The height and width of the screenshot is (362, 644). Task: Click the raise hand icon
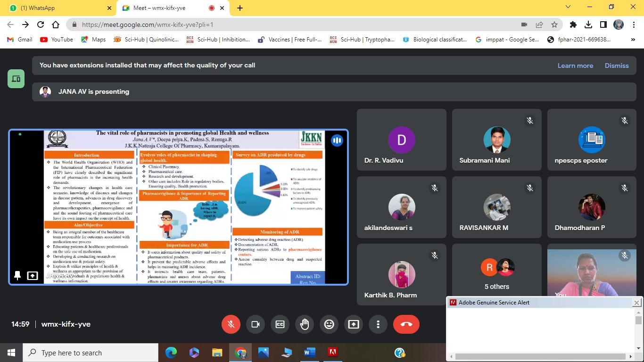click(x=305, y=324)
